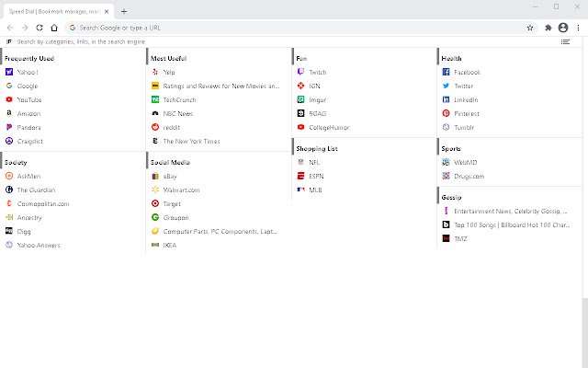Click the Society category header
This screenshot has width=588, height=368.
[16, 163]
